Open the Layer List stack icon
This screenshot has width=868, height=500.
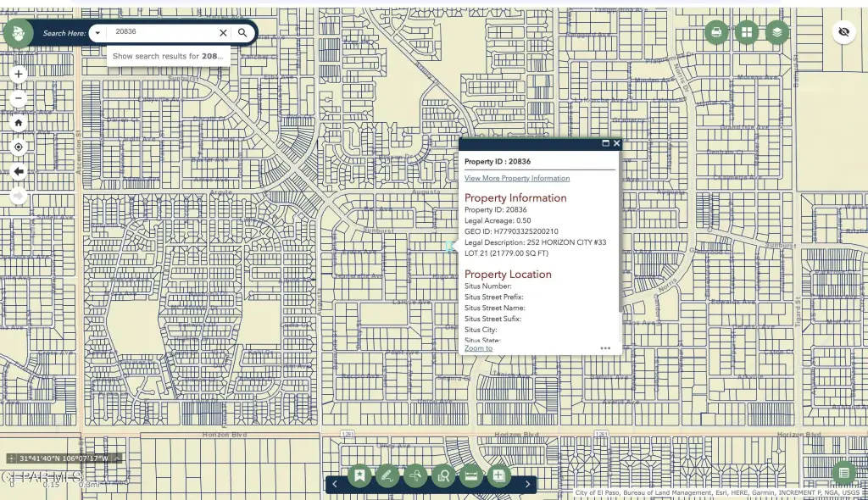pyautogui.click(x=776, y=33)
